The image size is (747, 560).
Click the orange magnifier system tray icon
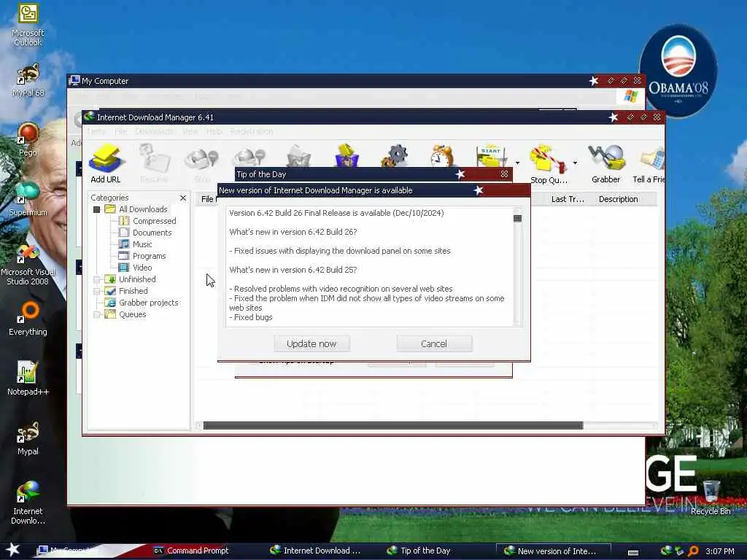pyautogui.click(x=694, y=551)
